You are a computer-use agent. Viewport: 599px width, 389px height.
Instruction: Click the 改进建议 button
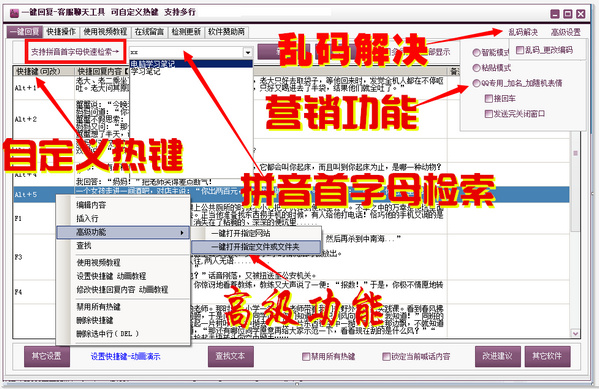(497, 356)
